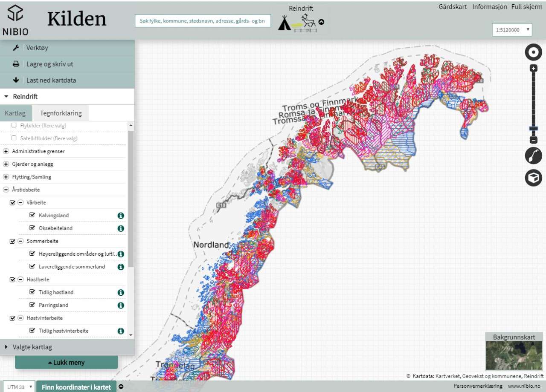This screenshot has width=546, height=392.
Task: Show info for Kalvingsland layer
Action: 121,216
